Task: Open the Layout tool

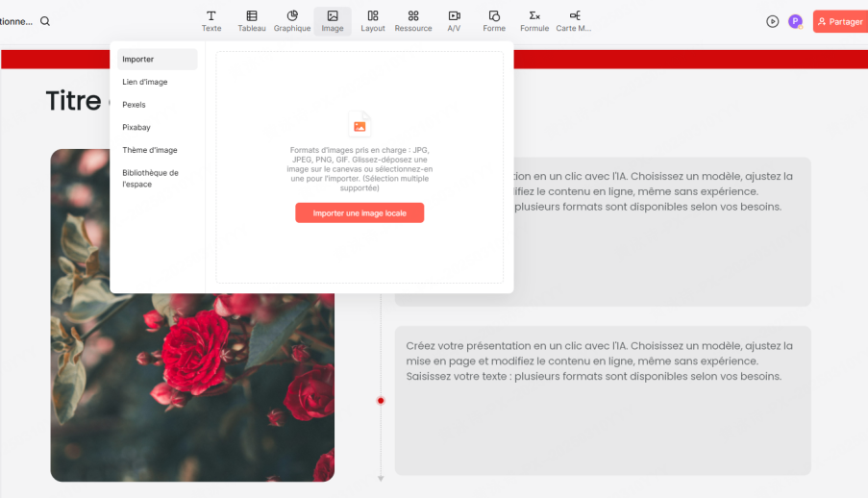Action: pos(373,20)
